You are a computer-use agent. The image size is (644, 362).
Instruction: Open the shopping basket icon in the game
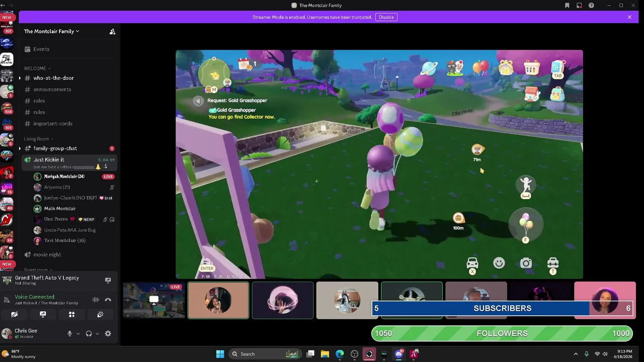point(532,67)
